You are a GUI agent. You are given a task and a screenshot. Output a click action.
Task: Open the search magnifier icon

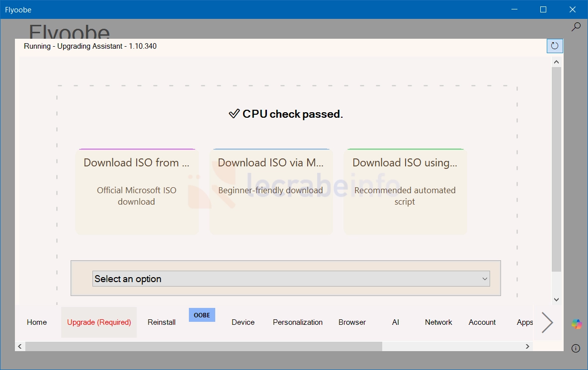coord(576,27)
